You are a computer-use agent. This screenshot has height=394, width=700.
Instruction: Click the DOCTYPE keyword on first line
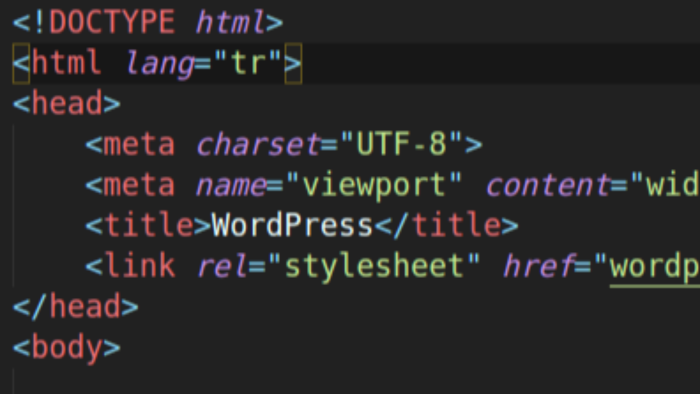tap(111, 22)
